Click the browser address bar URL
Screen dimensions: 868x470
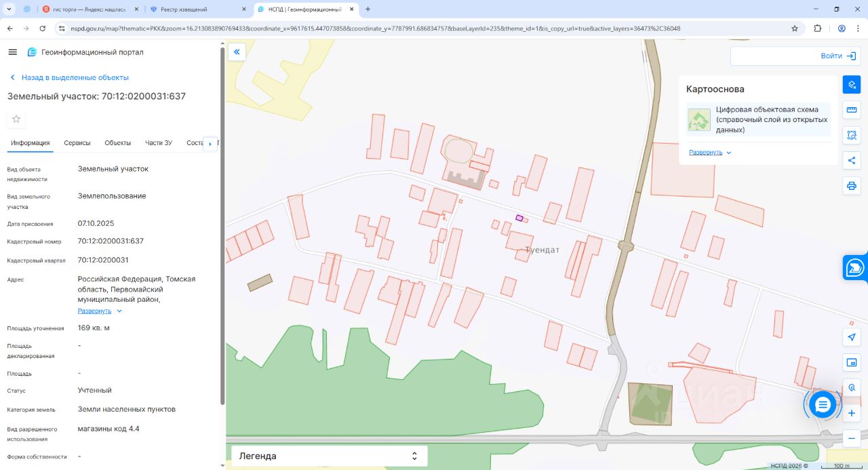click(x=375, y=28)
